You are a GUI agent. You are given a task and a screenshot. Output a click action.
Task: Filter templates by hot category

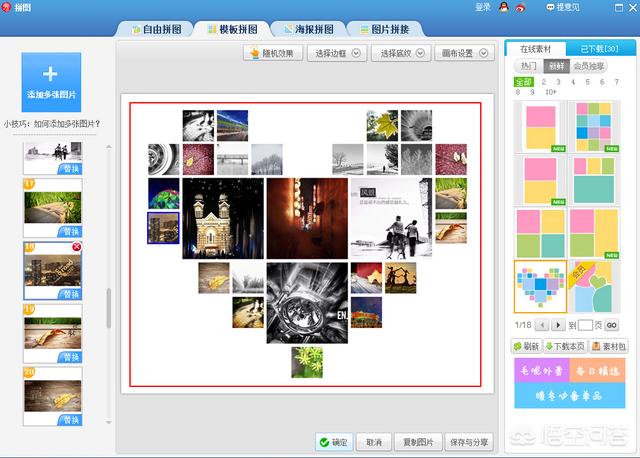pyautogui.click(x=529, y=66)
